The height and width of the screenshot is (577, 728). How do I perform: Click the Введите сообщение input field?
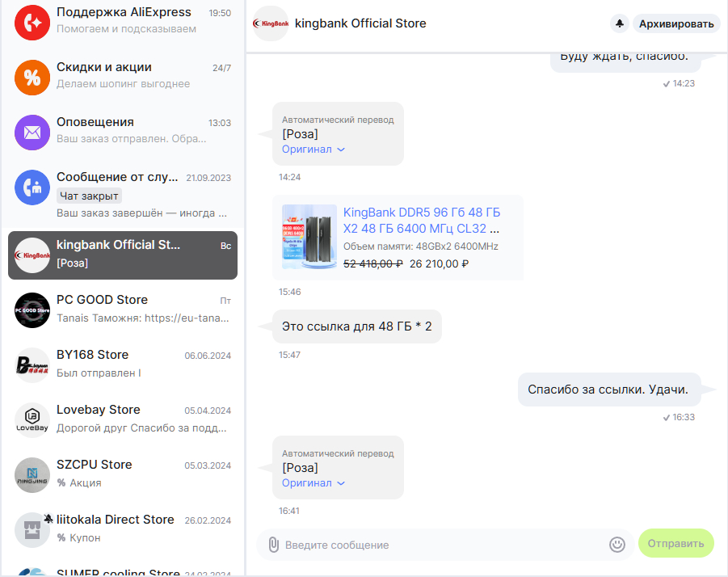444,545
